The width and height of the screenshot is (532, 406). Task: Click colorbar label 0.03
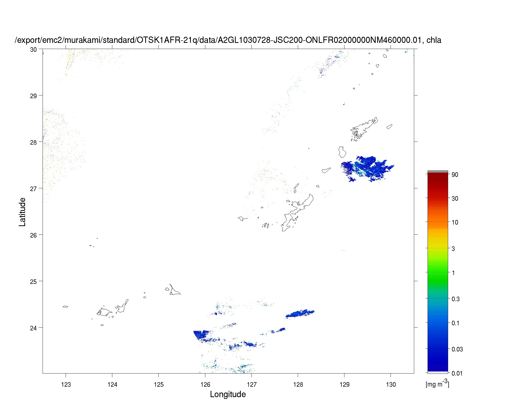click(457, 349)
